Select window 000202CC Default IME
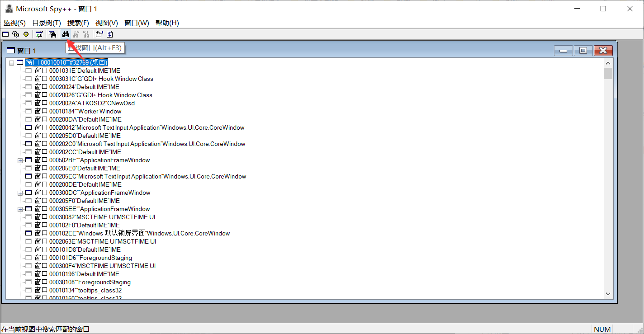644x334 pixels. [78, 152]
